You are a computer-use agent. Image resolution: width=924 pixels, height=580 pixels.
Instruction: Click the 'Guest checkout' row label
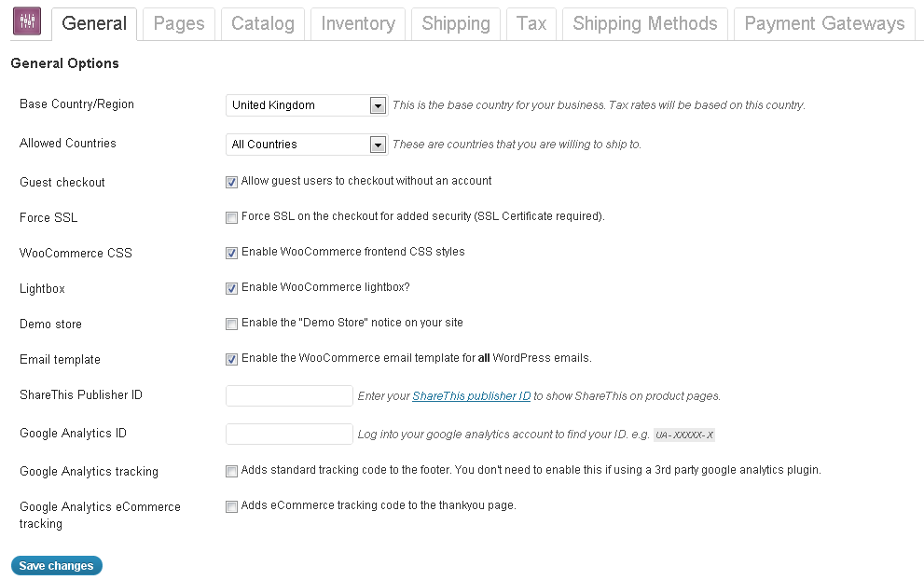tap(62, 183)
